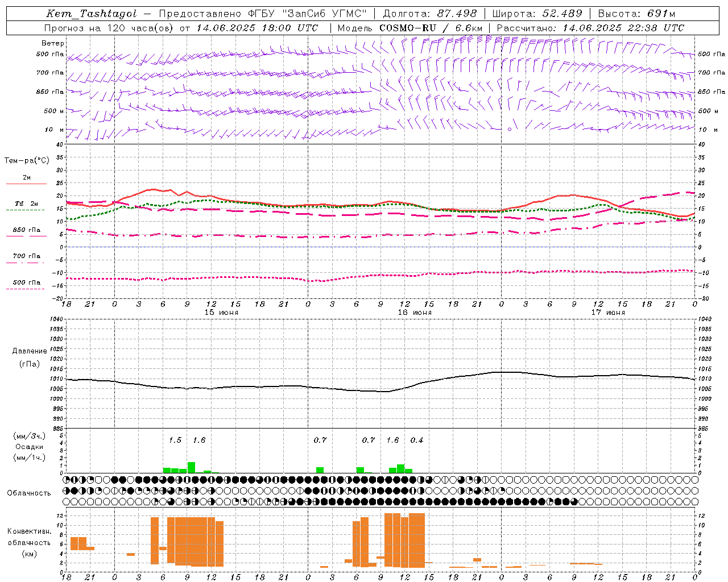Click the (мм/3ч.) precipitation unit label
728x582 pixels.
(30, 436)
